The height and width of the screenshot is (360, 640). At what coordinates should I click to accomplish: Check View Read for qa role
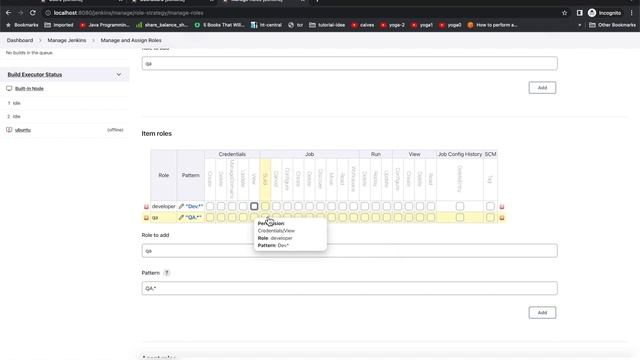tap(431, 218)
